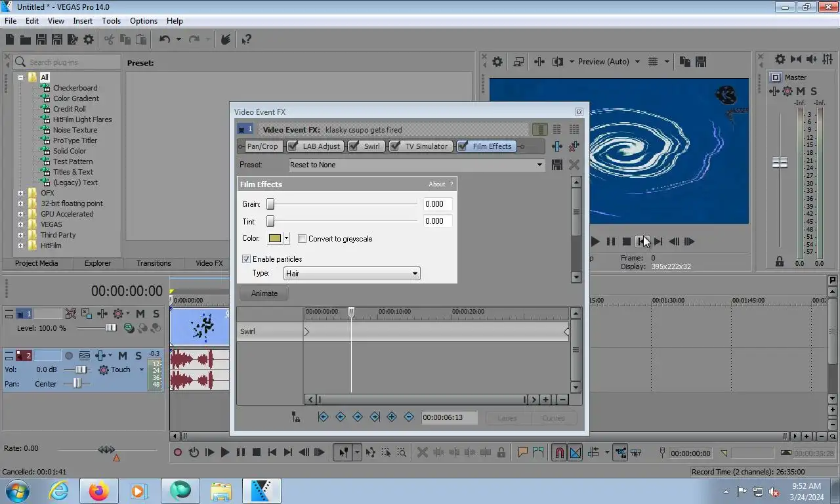Viewport: 840px width, 504px height.
Task: Delete the preset with the X icon
Action: click(574, 165)
